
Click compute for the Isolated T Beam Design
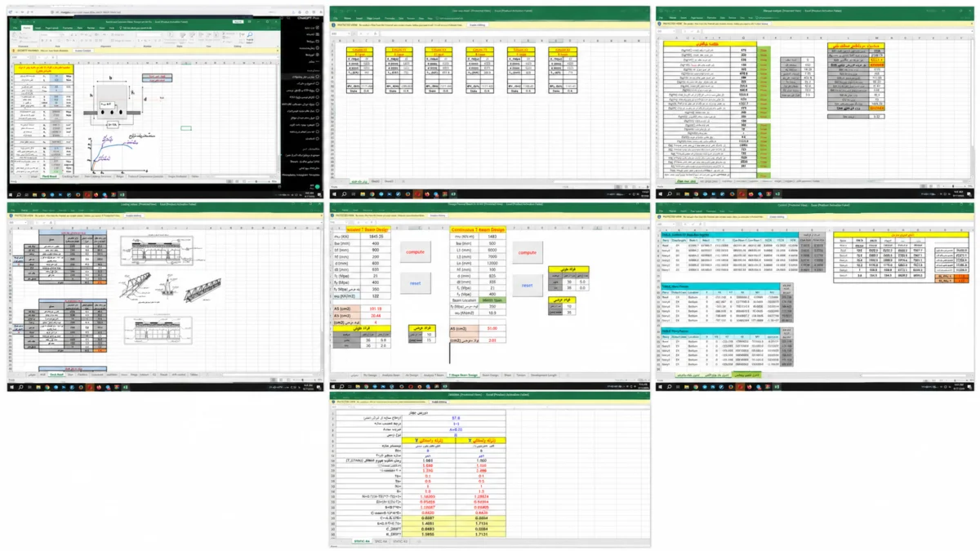coord(416,253)
